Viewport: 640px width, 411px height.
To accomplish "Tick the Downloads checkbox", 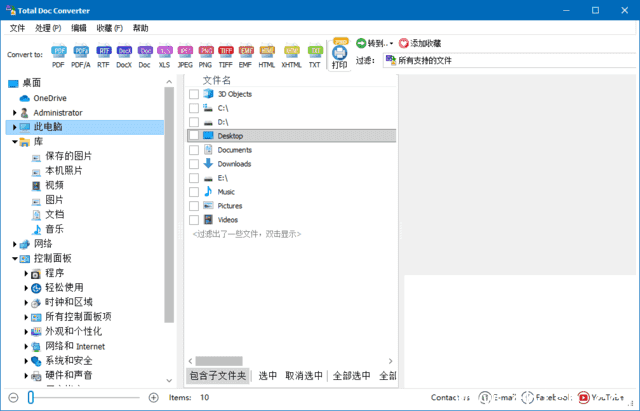I will click(194, 164).
